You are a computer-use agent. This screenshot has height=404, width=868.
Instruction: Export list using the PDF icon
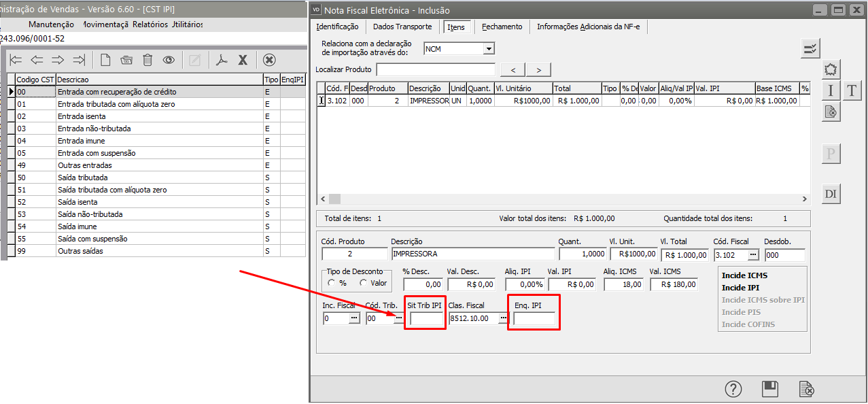coord(221,60)
